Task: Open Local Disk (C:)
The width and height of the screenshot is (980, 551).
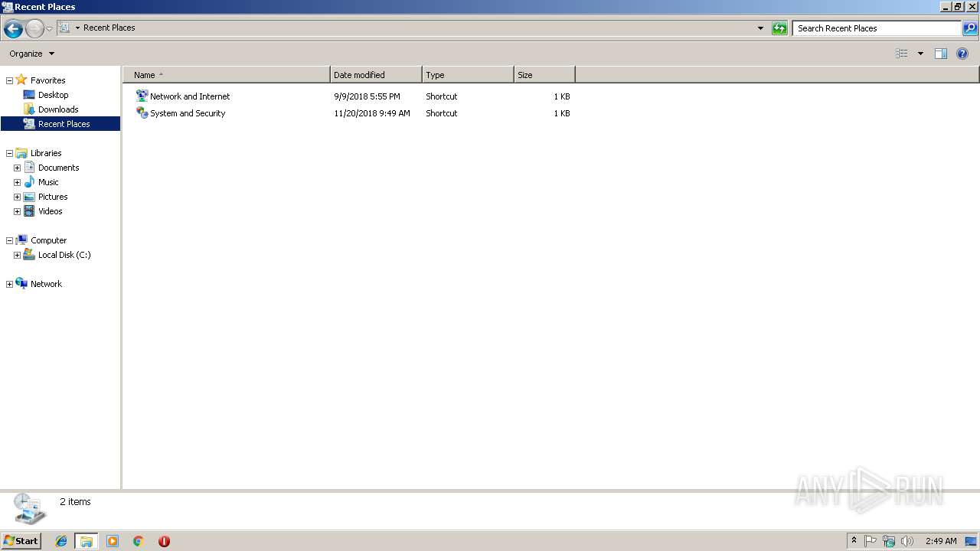Action: 64,255
